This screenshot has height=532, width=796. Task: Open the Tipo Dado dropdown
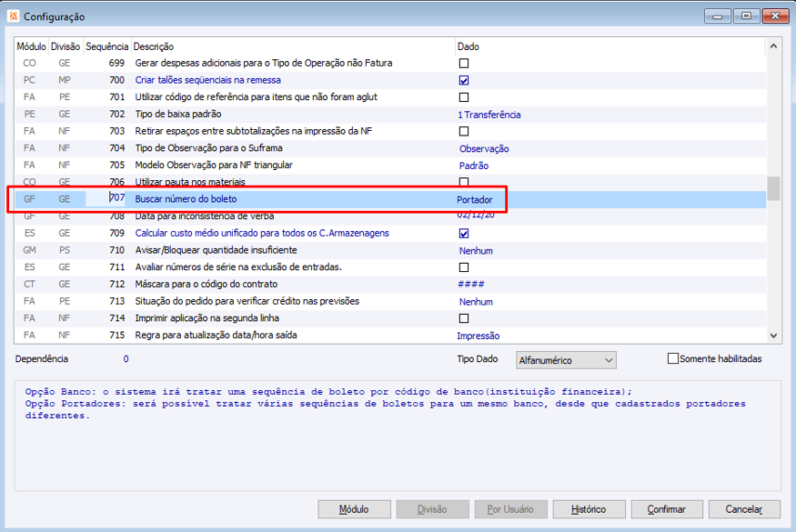coord(566,360)
